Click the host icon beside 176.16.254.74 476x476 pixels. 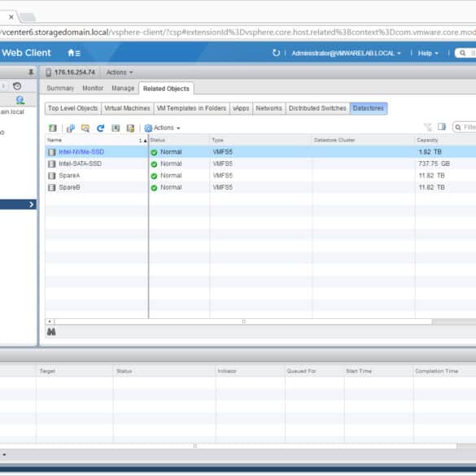[49, 72]
